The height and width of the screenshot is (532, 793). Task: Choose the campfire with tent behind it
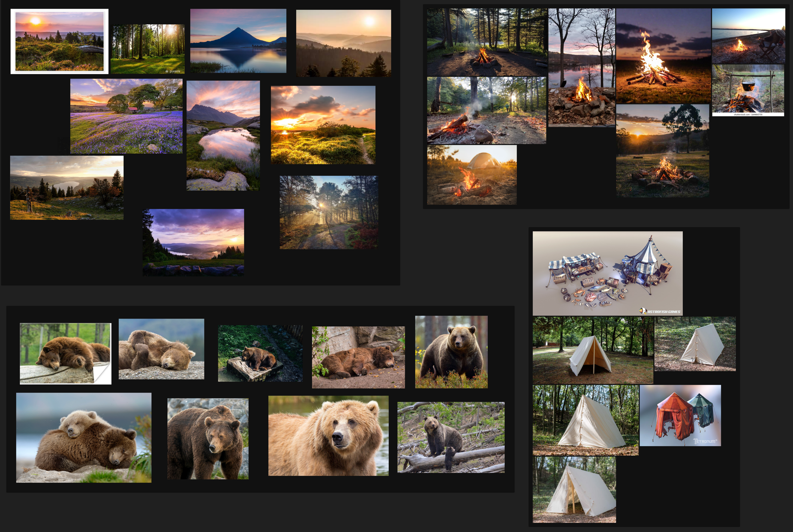(472, 174)
